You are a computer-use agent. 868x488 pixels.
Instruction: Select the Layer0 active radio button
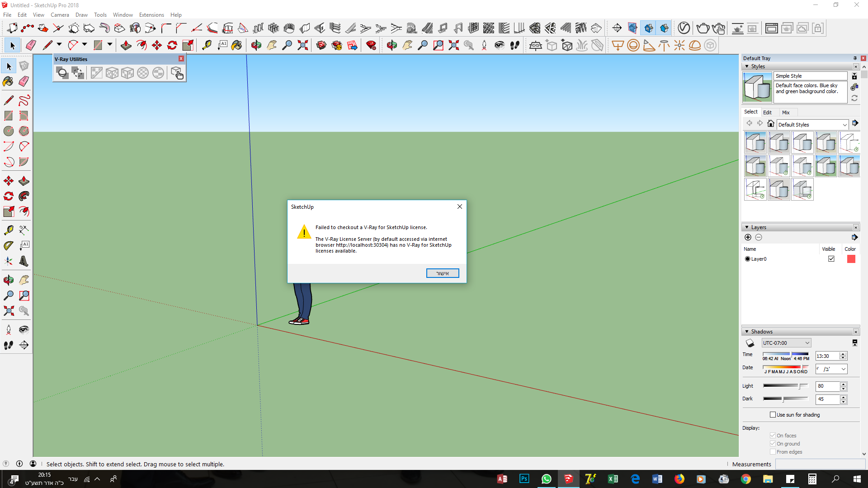click(747, 259)
